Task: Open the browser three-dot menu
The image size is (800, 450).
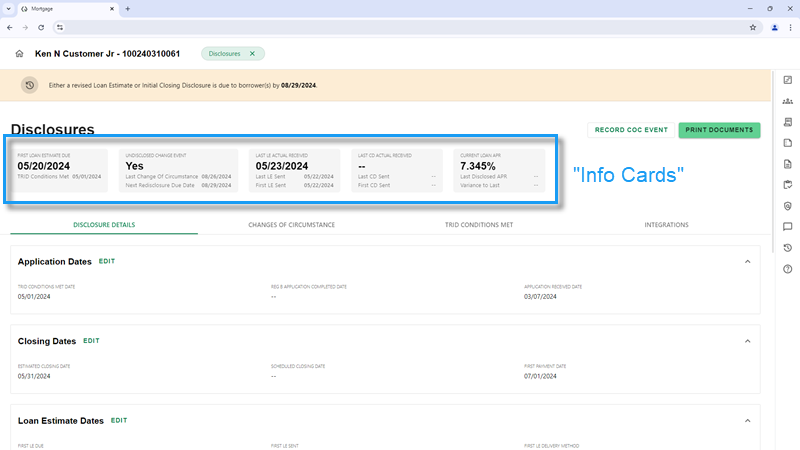Action: click(790, 28)
